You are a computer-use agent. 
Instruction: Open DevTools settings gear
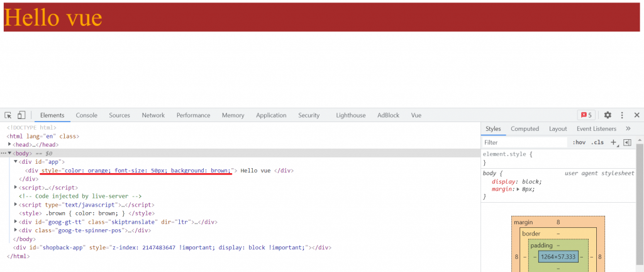coord(608,115)
